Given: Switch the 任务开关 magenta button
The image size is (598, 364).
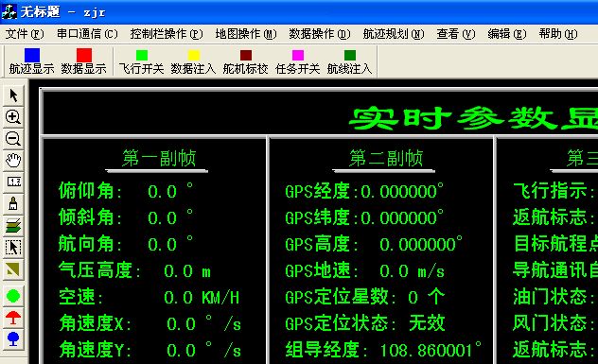Looking at the screenshot, I should point(297,61).
